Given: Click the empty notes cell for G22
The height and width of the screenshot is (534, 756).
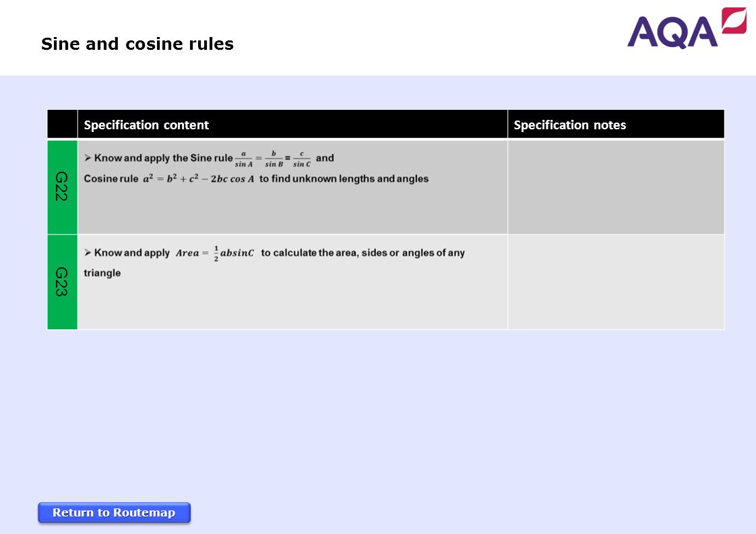Looking at the screenshot, I should point(616,187).
